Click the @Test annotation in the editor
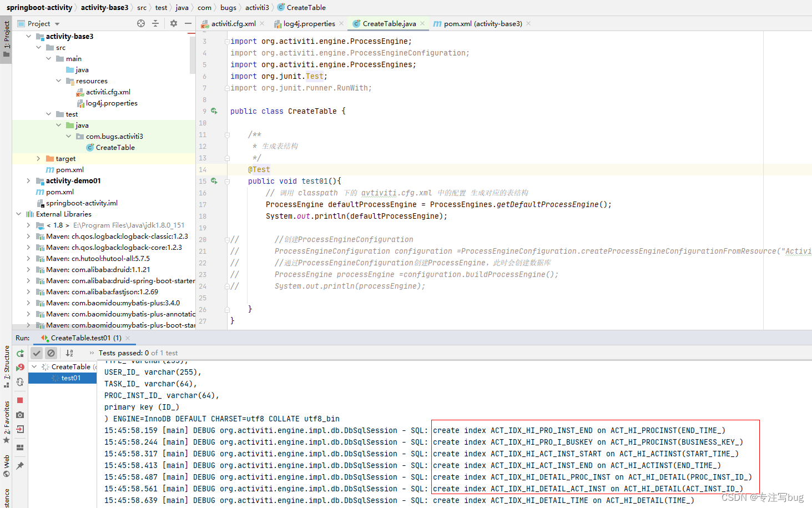The width and height of the screenshot is (812, 508). 259,169
